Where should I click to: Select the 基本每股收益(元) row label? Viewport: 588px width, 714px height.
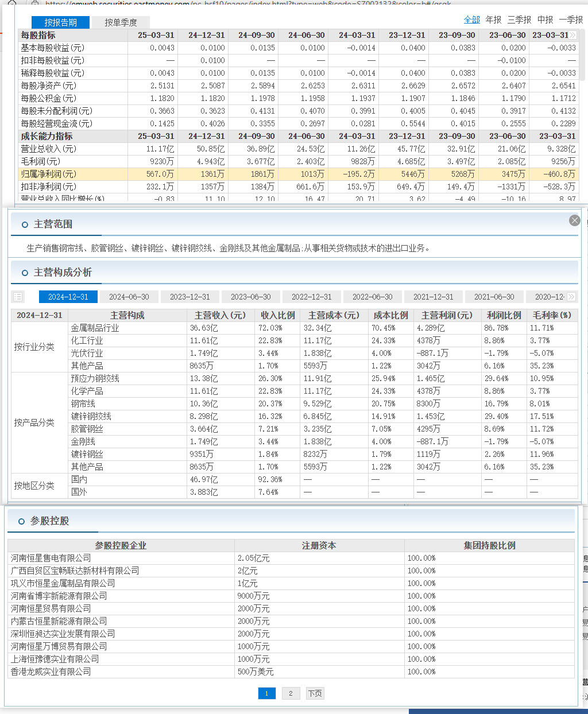click(x=52, y=48)
